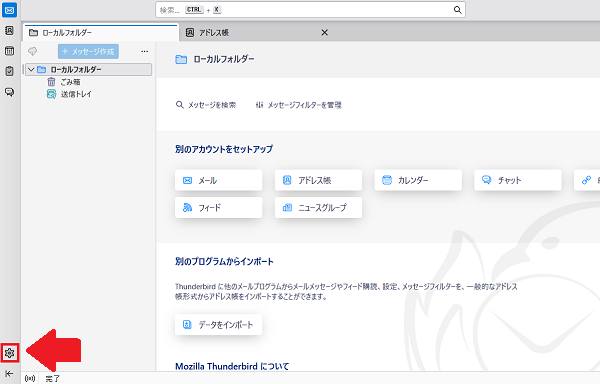The height and width of the screenshot is (384, 600).
Task: Open Address Book from the spaces toolbar
Action: click(x=9, y=31)
